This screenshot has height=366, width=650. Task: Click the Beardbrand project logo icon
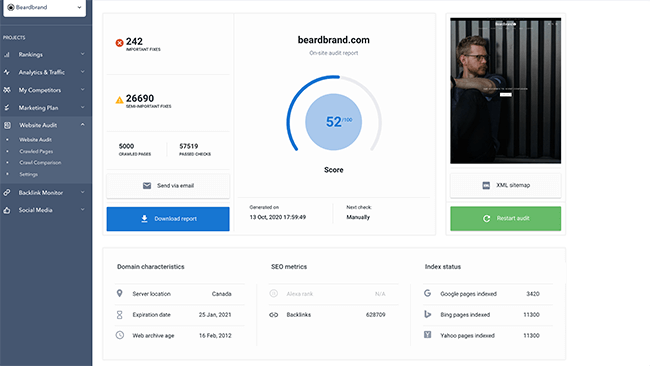click(x=11, y=7)
